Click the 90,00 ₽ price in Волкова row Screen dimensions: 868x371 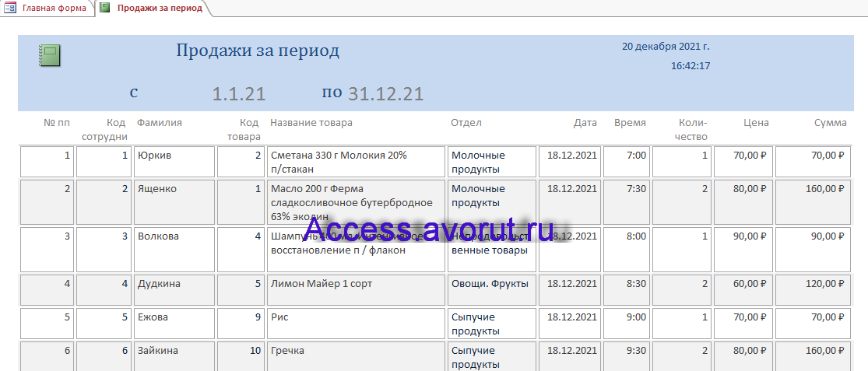(x=743, y=250)
